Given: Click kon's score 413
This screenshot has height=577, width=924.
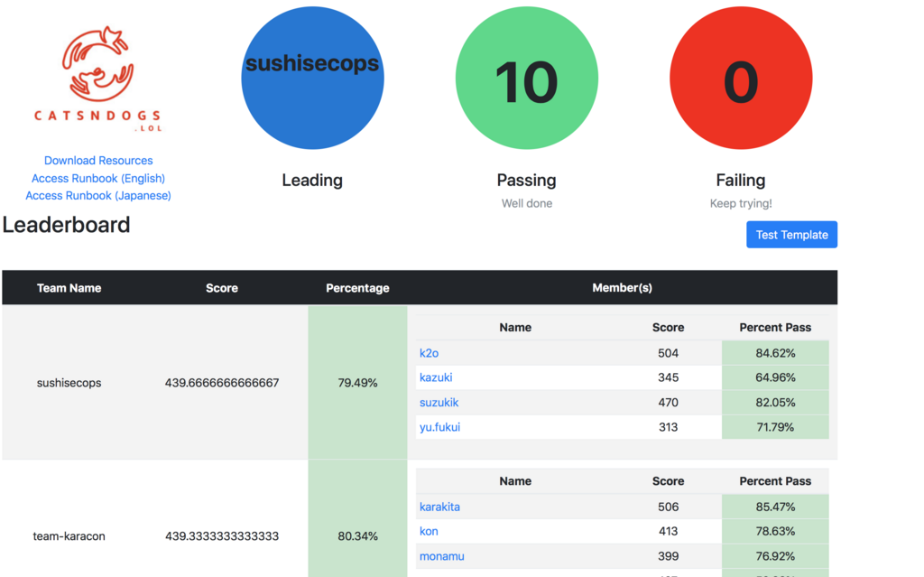Looking at the screenshot, I should click(669, 531).
